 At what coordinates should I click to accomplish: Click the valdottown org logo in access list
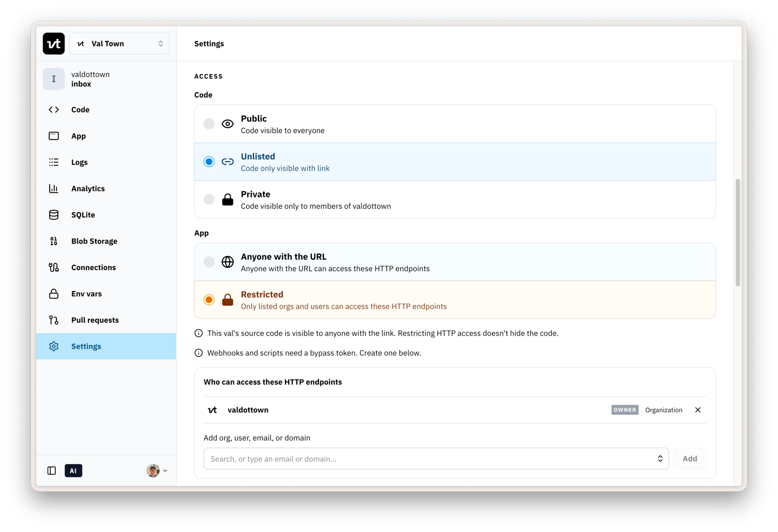point(212,410)
